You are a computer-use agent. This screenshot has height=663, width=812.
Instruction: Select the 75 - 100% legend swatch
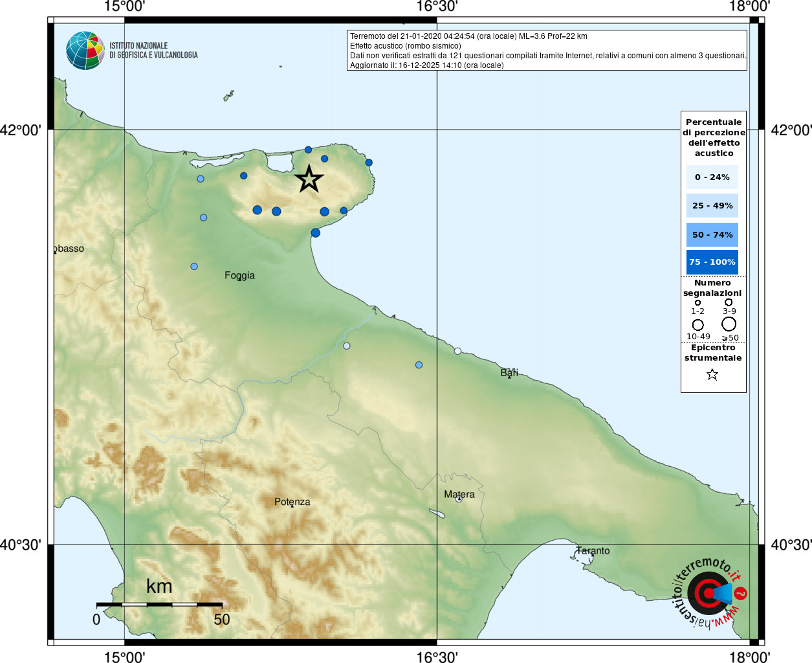712,262
